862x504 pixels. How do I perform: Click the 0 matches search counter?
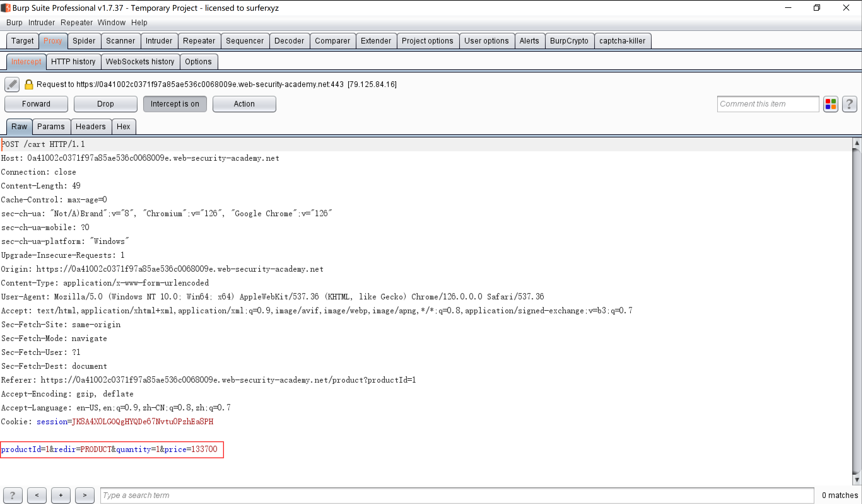[840, 495]
